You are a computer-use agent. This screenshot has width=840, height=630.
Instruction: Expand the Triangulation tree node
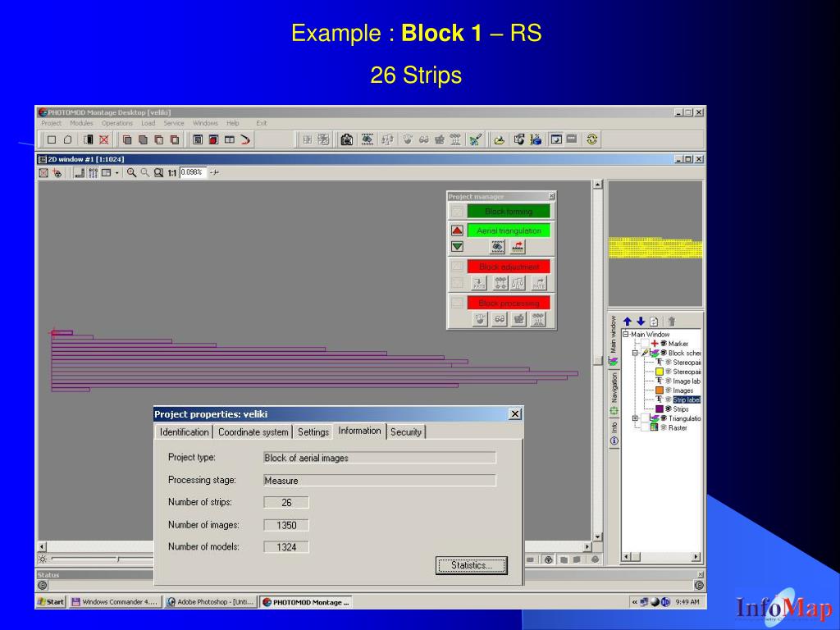(635, 418)
